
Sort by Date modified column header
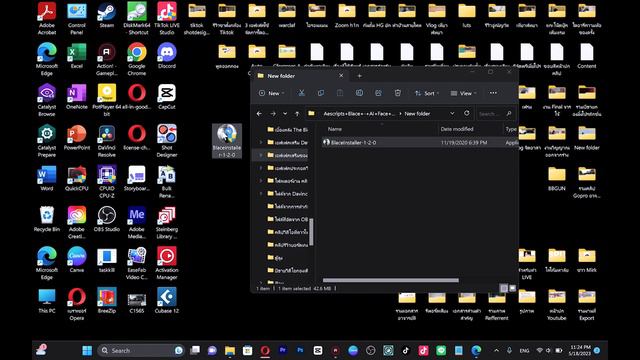tap(457, 129)
